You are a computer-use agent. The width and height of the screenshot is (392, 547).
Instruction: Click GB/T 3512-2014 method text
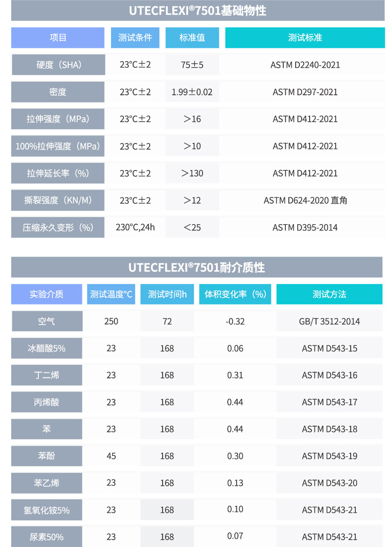pos(329,321)
